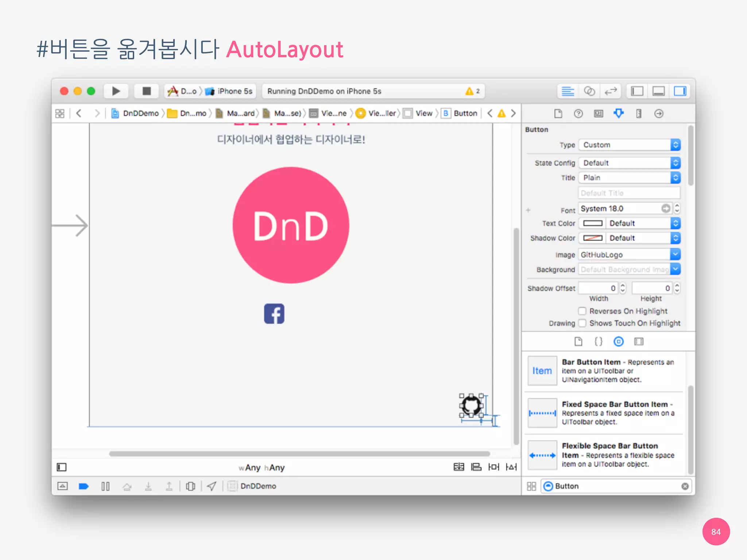Click the Text Color swatch

pos(593,223)
